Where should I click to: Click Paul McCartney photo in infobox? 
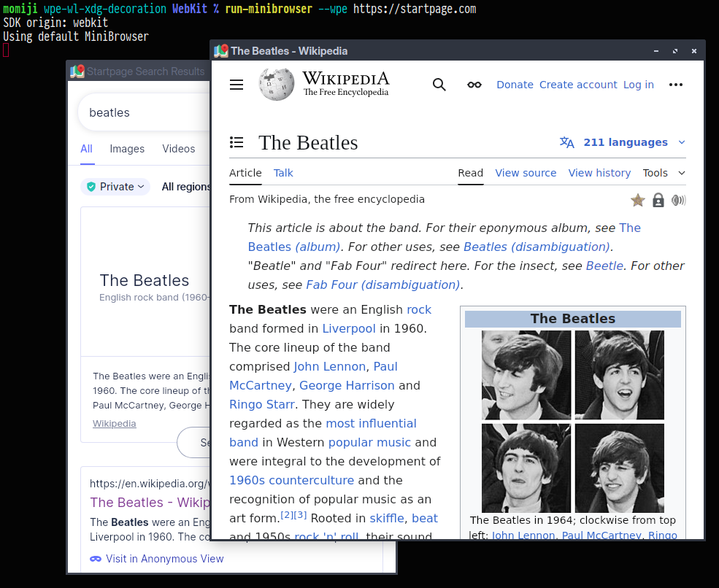620,375
